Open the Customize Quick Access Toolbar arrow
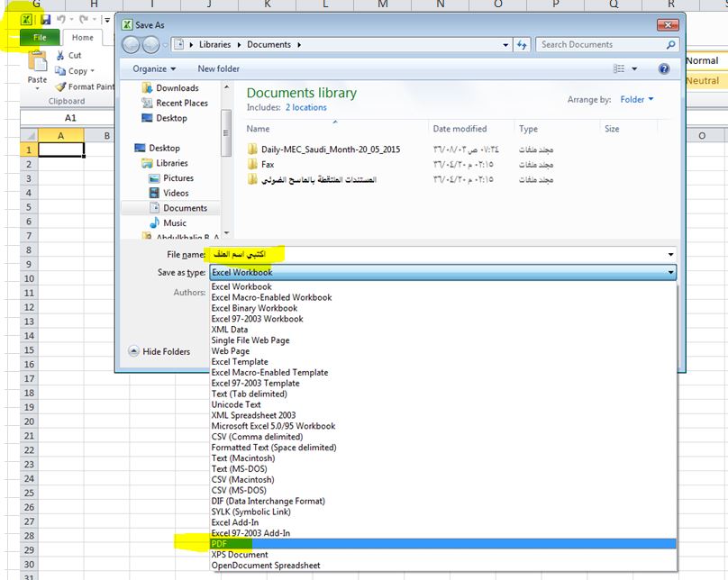728x580 pixels. tap(107, 20)
